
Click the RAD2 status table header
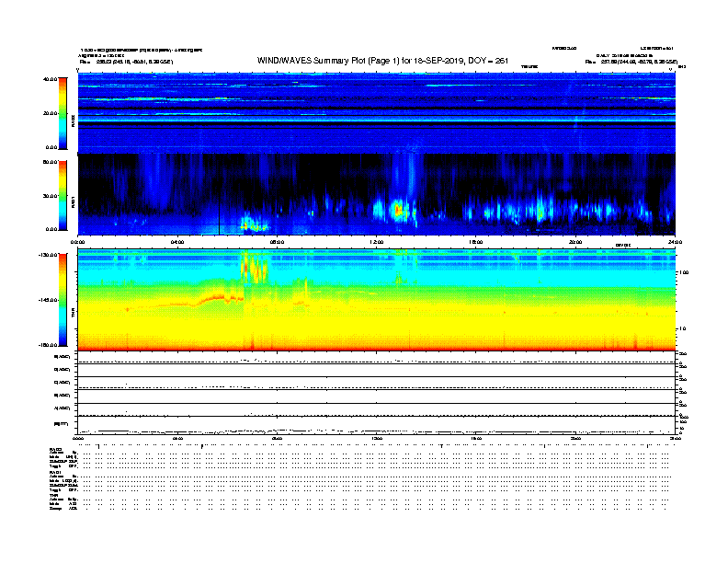(x=55, y=450)
